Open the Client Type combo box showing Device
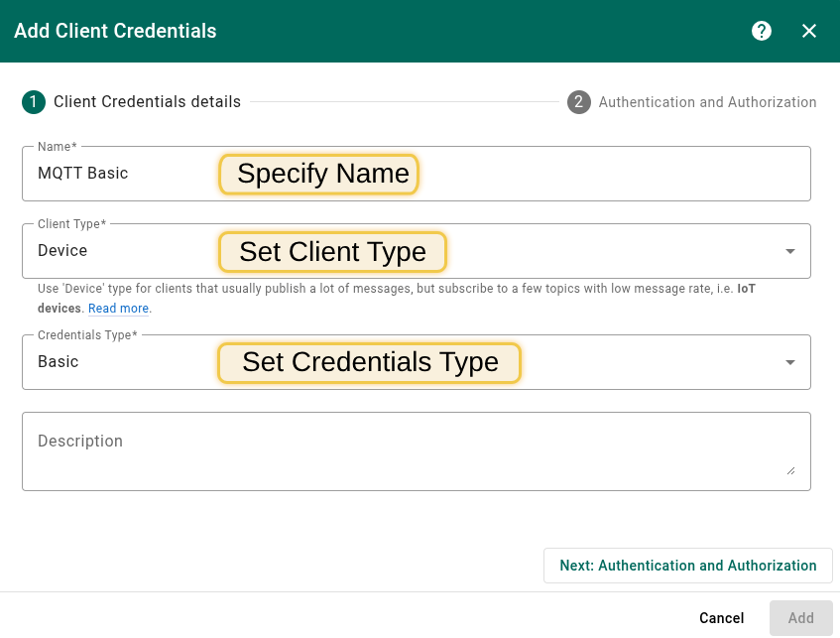Screen dimensions: 840x638 coord(119,251)
